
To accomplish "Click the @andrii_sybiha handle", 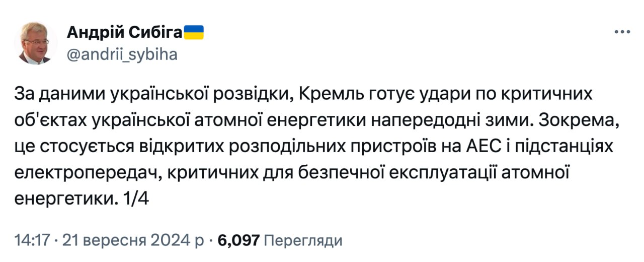I will click(x=122, y=54).
